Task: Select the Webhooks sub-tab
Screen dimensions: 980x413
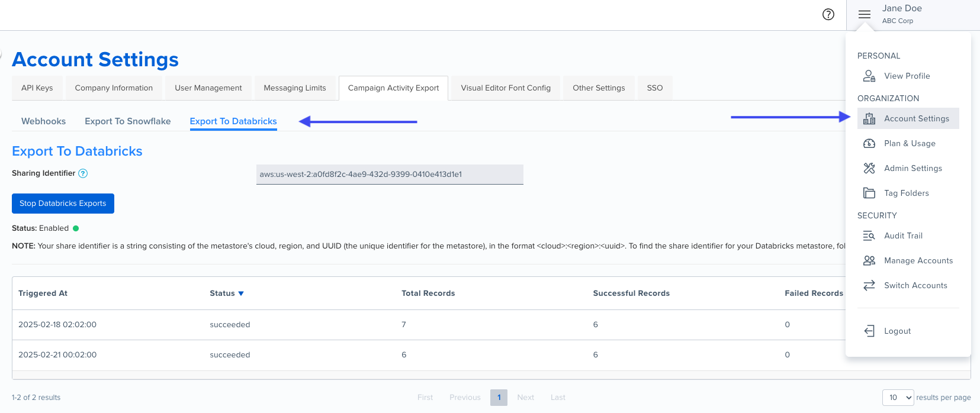Action: tap(43, 121)
